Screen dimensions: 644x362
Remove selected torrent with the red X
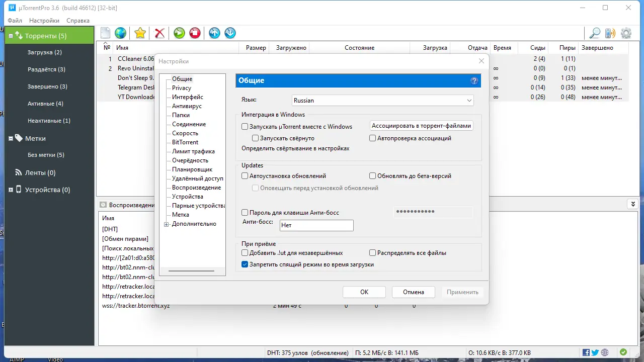point(159,33)
